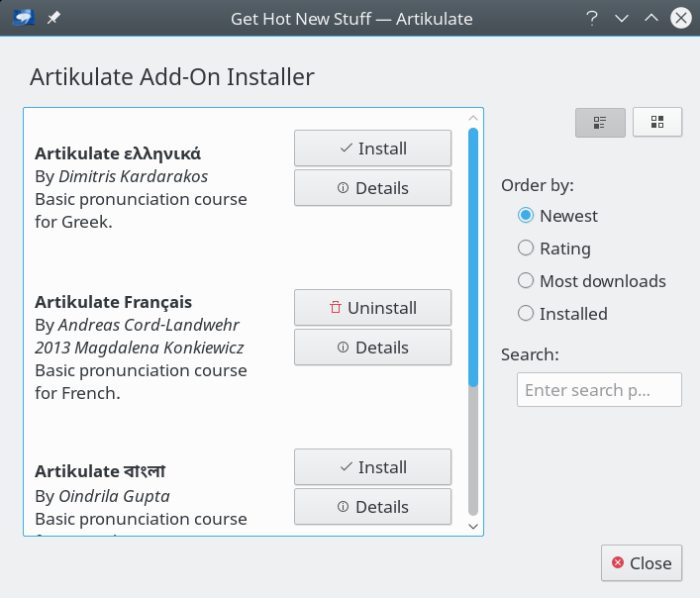Select Newest ordering option
This screenshot has width=700, height=598.
(x=557, y=216)
